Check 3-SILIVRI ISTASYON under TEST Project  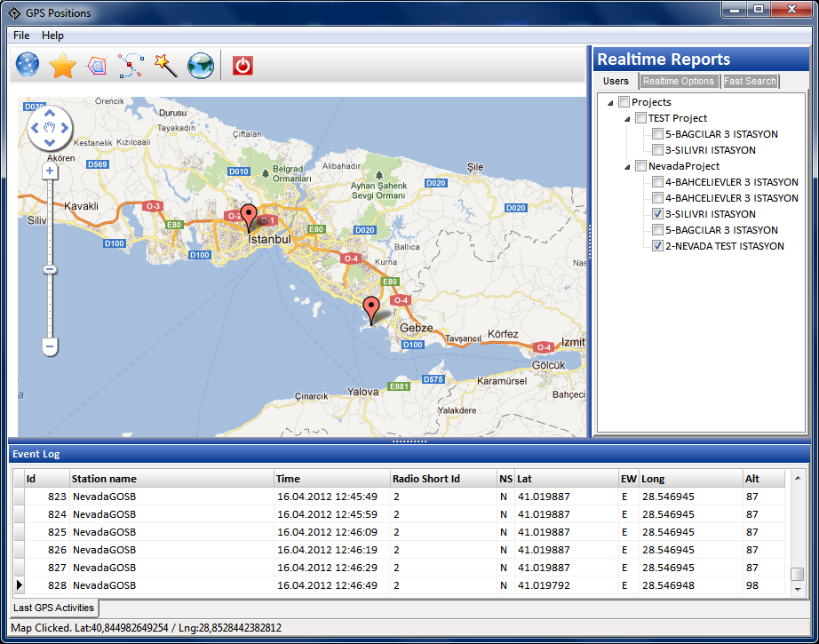point(657,150)
